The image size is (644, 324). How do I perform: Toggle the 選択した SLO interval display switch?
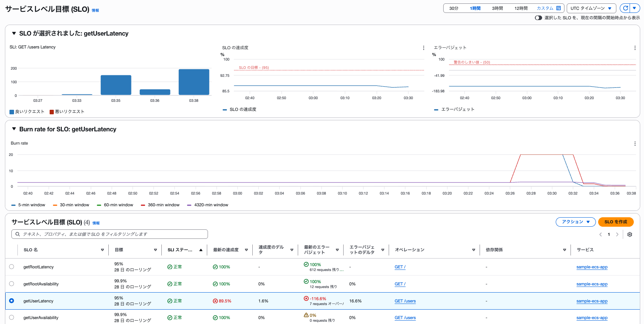(x=538, y=18)
